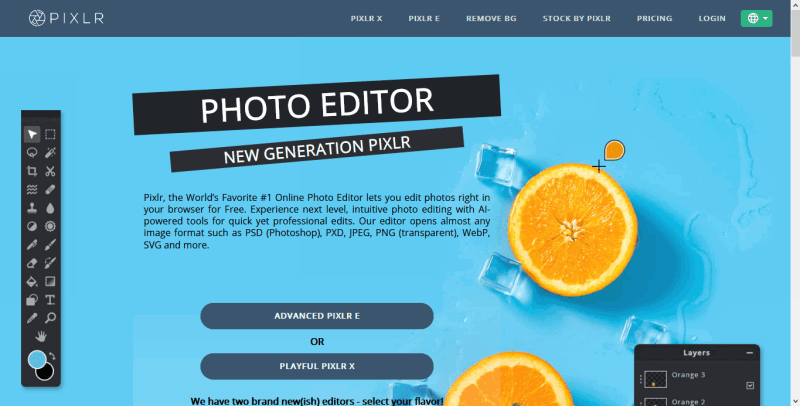Select the Liquify waves tool
Viewport: 800px width, 406px height.
pyautogui.click(x=32, y=189)
